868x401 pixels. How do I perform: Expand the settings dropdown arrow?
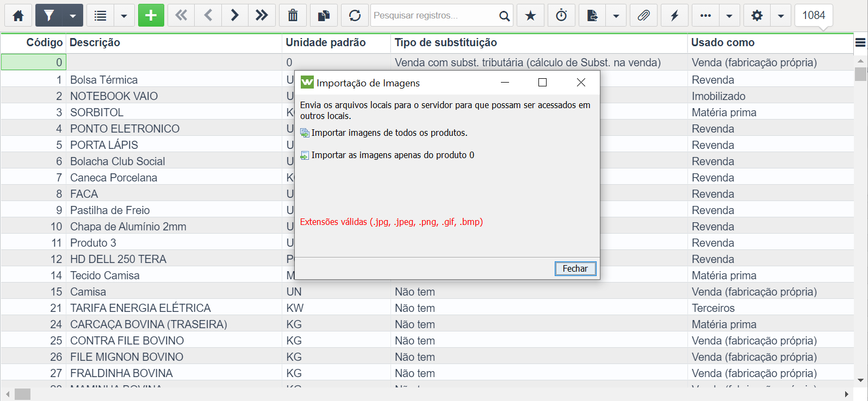(780, 15)
